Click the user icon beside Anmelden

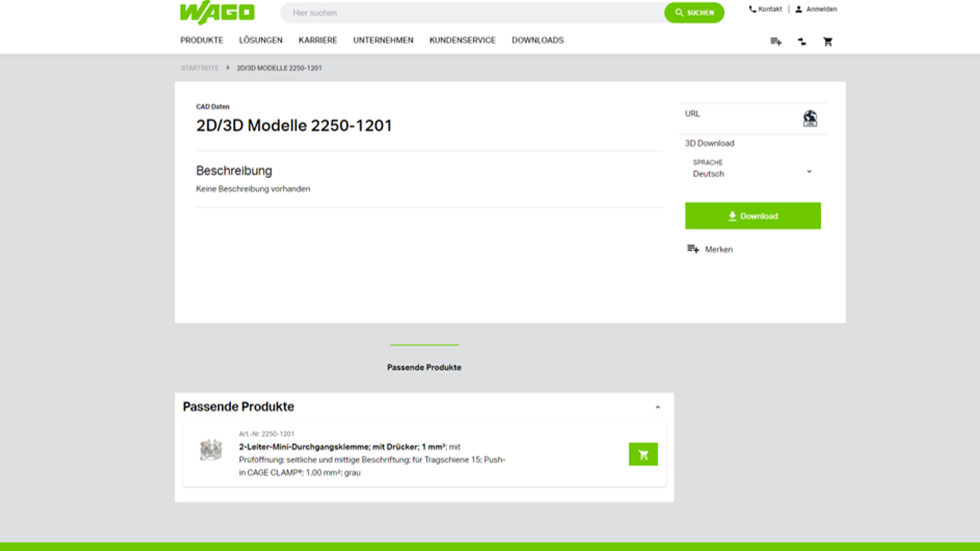point(799,9)
